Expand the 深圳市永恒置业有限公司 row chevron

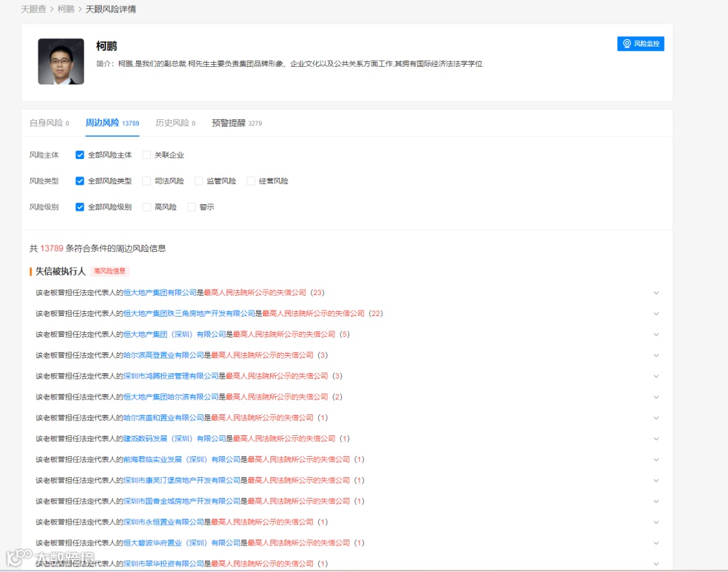point(656,522)
